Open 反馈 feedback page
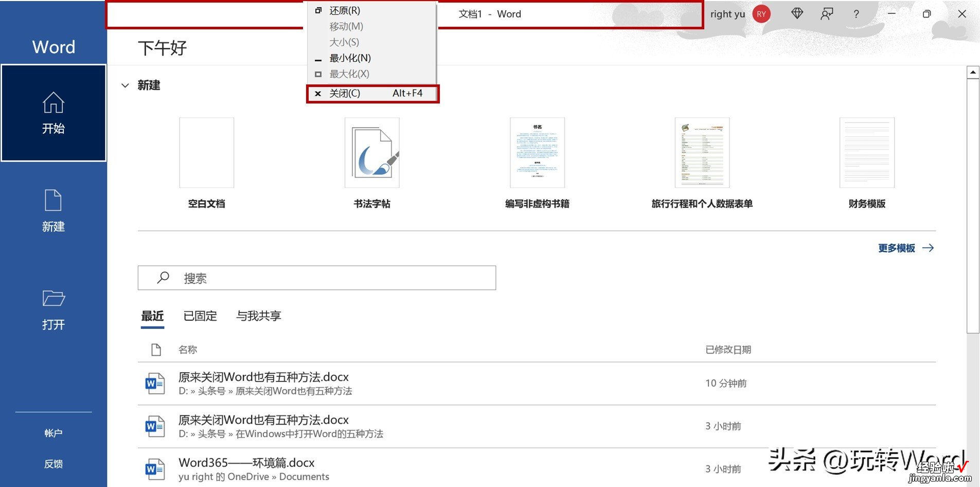 [x=54, y=464]
